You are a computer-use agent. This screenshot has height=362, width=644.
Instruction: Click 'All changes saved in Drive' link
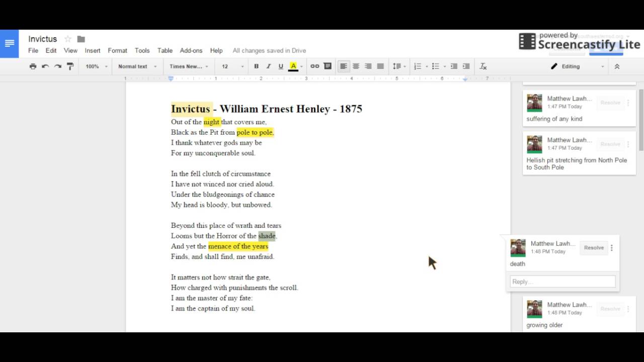(x=269, y=51)
